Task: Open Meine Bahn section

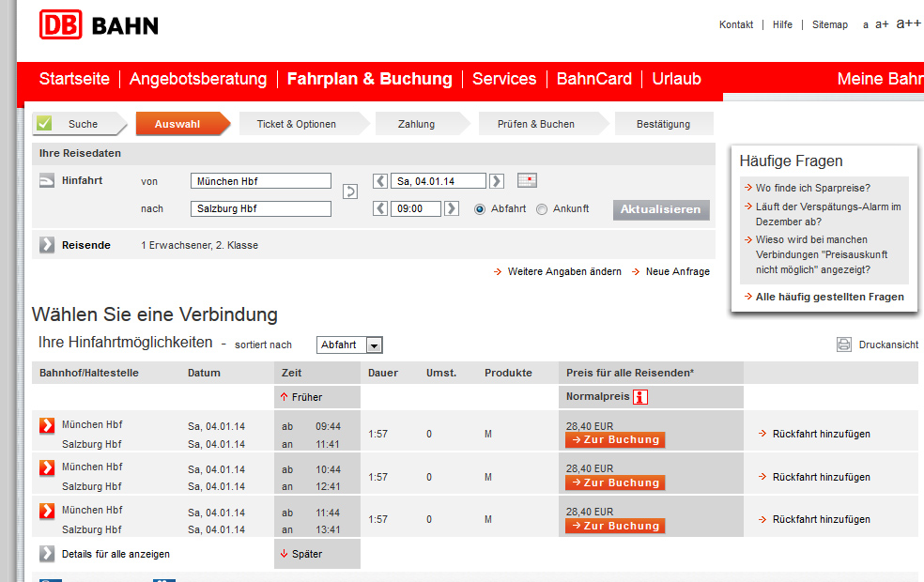Action: pos(881,79)
